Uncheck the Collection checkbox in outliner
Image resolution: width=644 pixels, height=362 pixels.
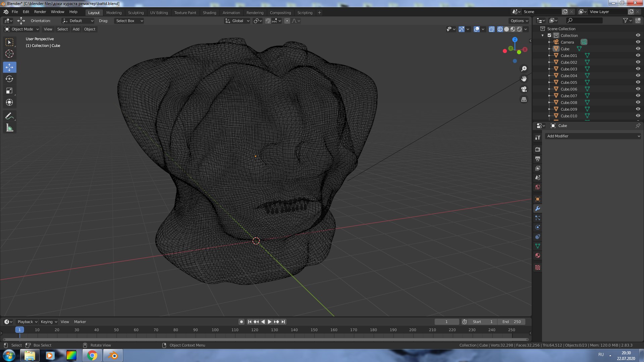click(549, 35)
